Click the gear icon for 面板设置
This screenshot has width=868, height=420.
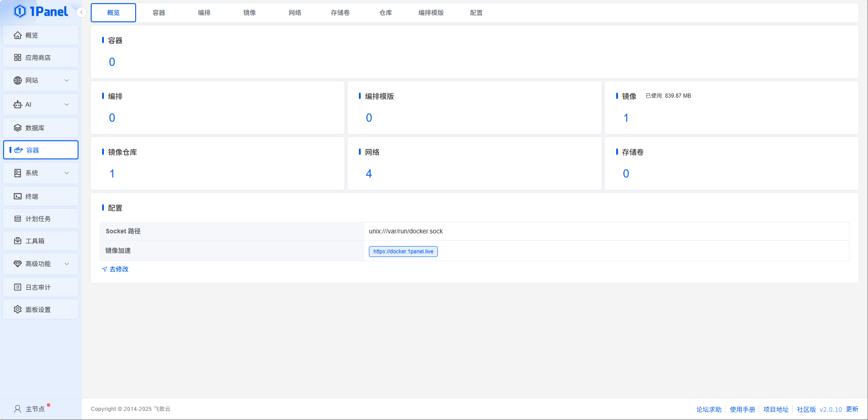point(18,310)
